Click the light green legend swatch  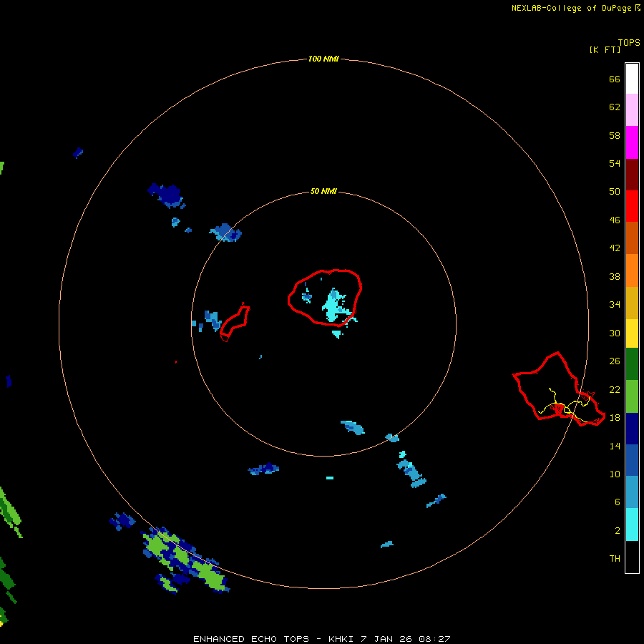(632, 396)
